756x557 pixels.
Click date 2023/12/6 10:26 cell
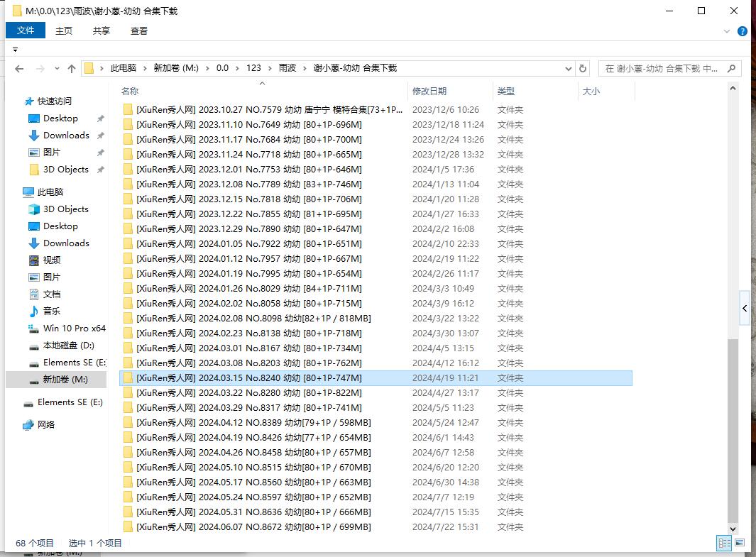pos(446,110)
